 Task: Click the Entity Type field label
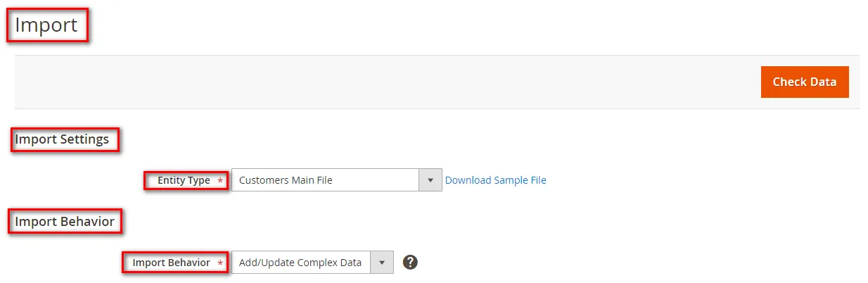184,180
